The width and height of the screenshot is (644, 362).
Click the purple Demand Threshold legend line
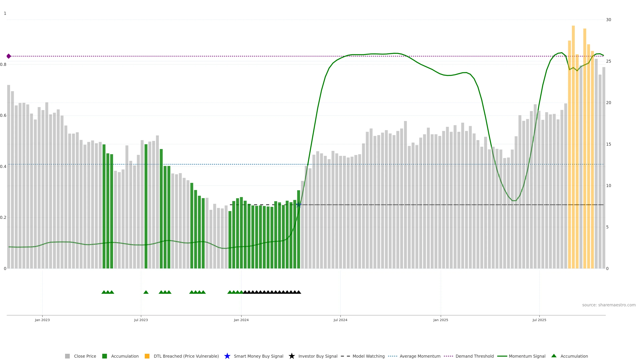click(x=448, y=356)
